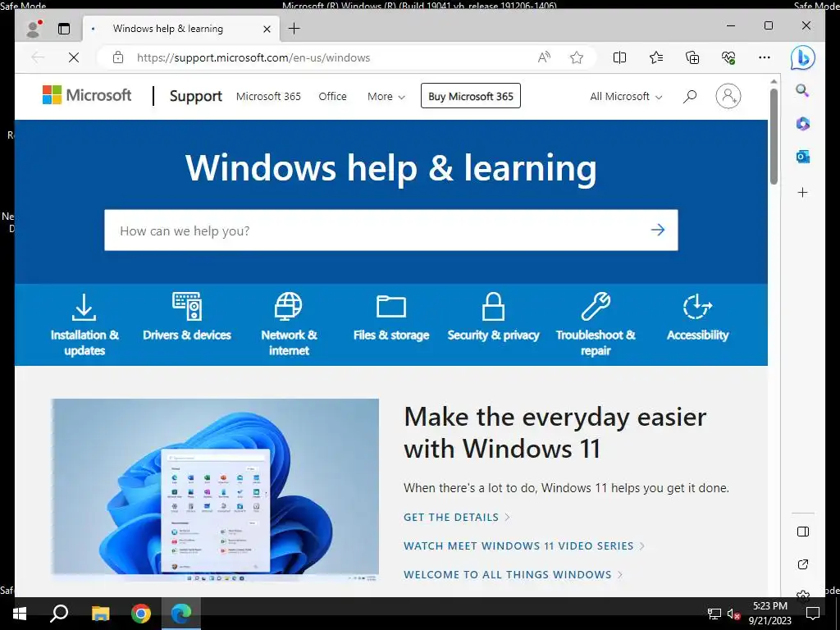Viewport: 840px width, 630px height.
Task: Open the Support link
Action: pos(195,96)
